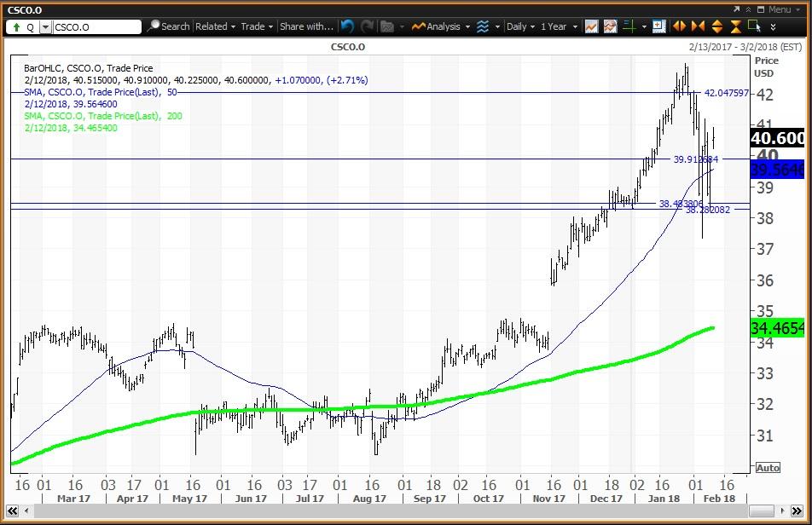This screenshot has height=525, width=812.
Task: Toggle the Auto scale button on price axis
Action: coord(767,468)
